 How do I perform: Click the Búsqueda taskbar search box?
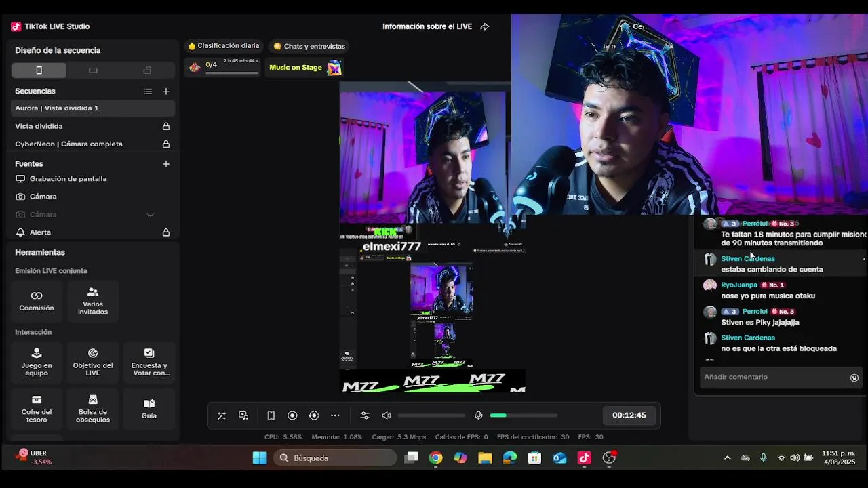click(335, 458)
